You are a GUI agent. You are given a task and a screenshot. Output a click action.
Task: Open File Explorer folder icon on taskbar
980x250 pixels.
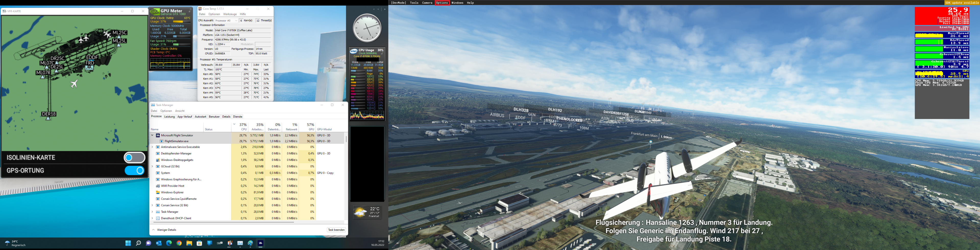[189, 243]
